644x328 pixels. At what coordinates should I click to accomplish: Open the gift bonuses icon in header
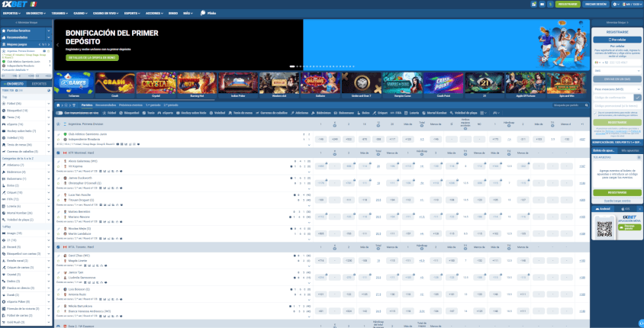(x=533, y=4)
